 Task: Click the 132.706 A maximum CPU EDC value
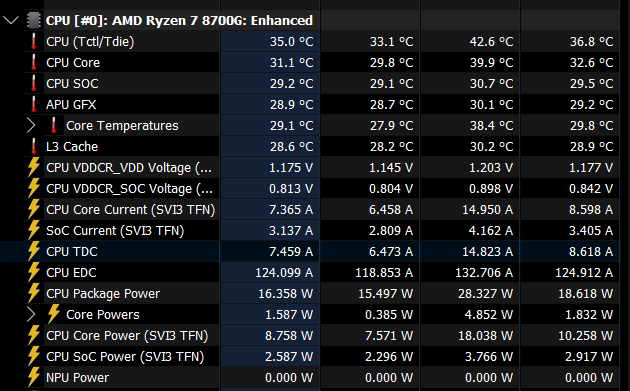[484, 272]
